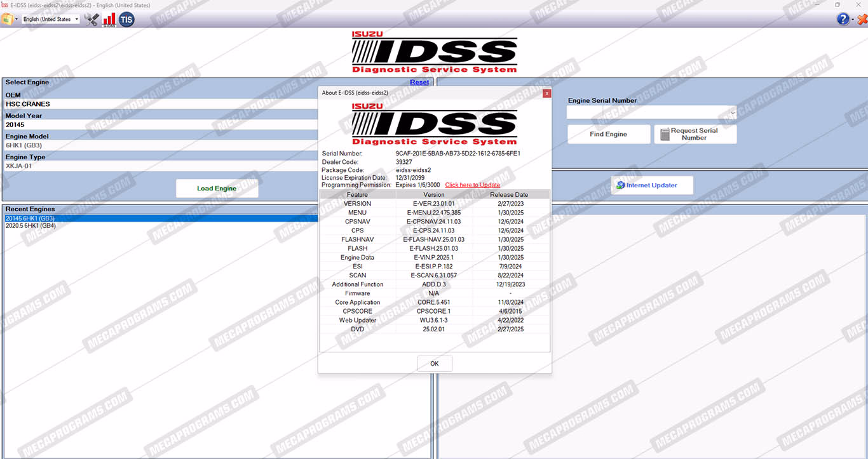This screenshot has width=868, height=459.
Task: Click the orange X exit icon in toolbar
Action: (862, 19)
